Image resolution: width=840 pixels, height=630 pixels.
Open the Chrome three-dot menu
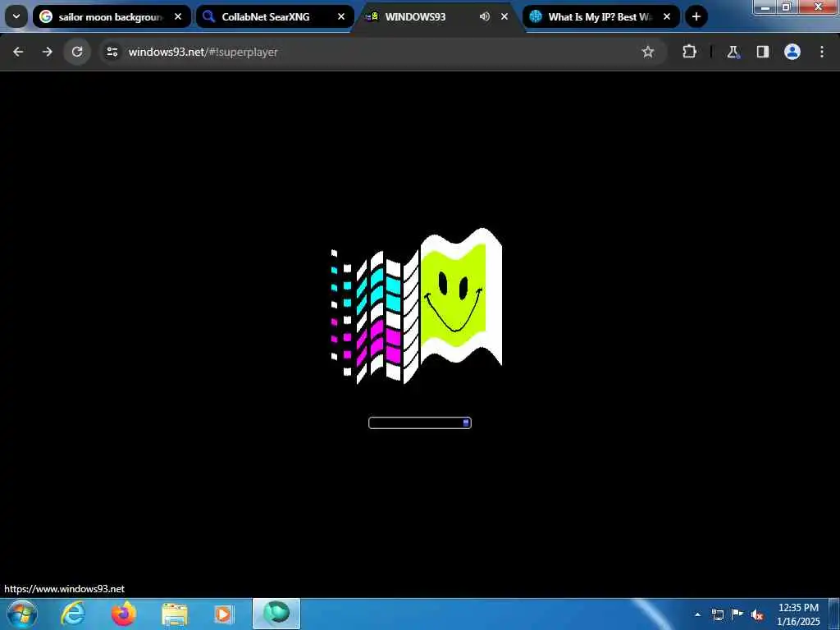822,52
